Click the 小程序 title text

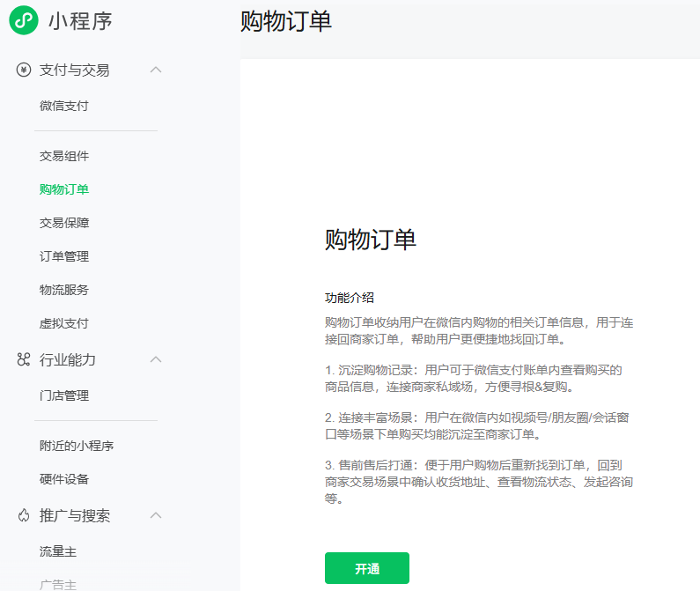tap(80, 21)
